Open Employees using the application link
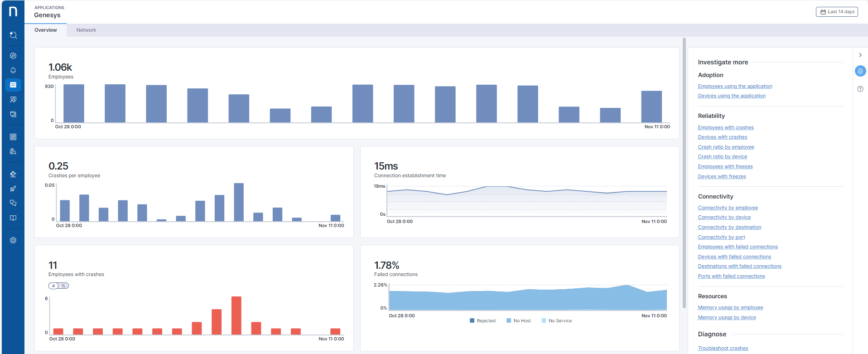This screenshot has width=868, height=354. tap(735, 87)
